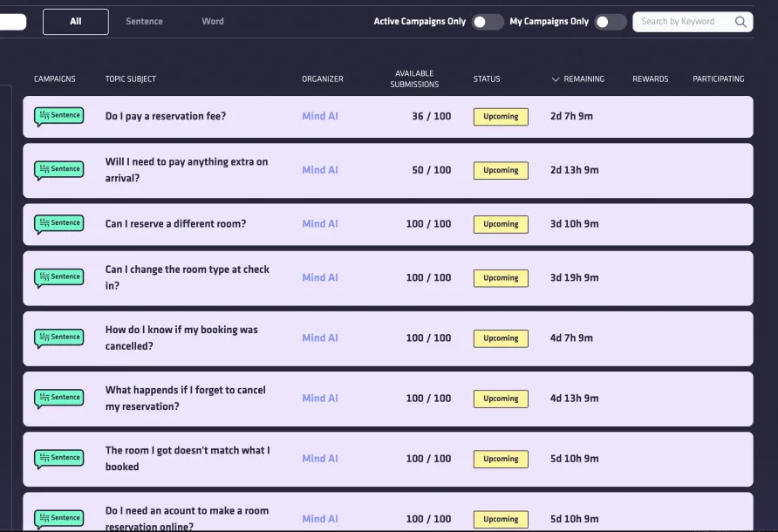Click Upcoming badge in pay extra on arrival row
Viewport: 778px width, 532px height.
click(501, 170)
